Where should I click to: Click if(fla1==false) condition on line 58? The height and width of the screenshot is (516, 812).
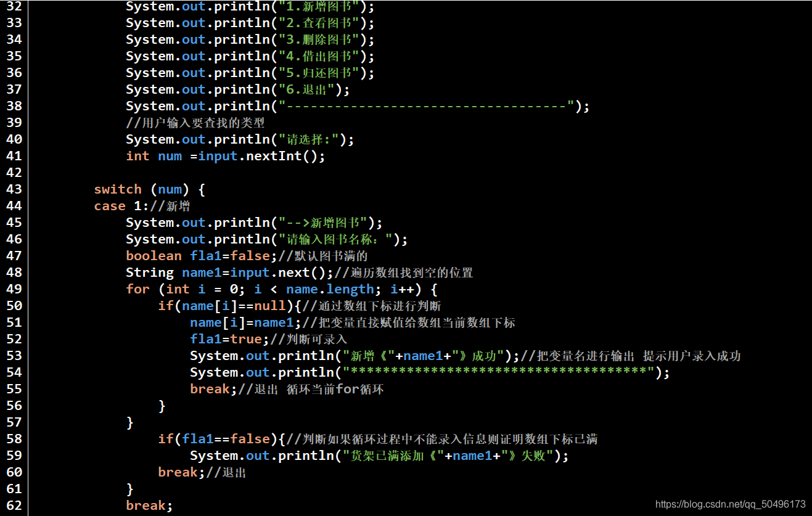[x=218, y=439]
